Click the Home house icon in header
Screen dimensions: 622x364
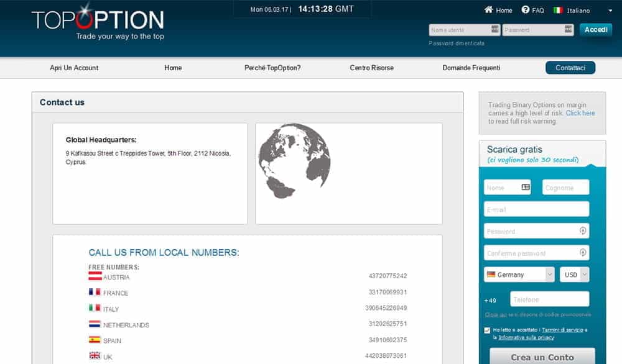coord(488,10)
